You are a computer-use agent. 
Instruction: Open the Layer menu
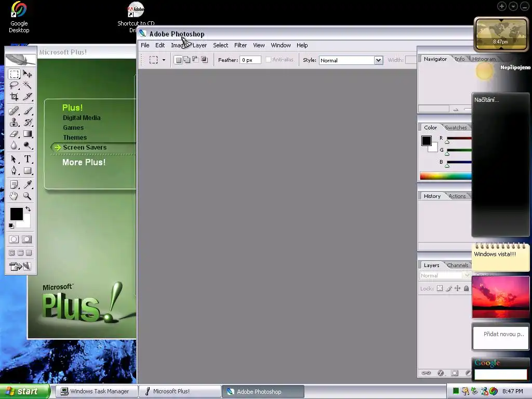point(199,45)
